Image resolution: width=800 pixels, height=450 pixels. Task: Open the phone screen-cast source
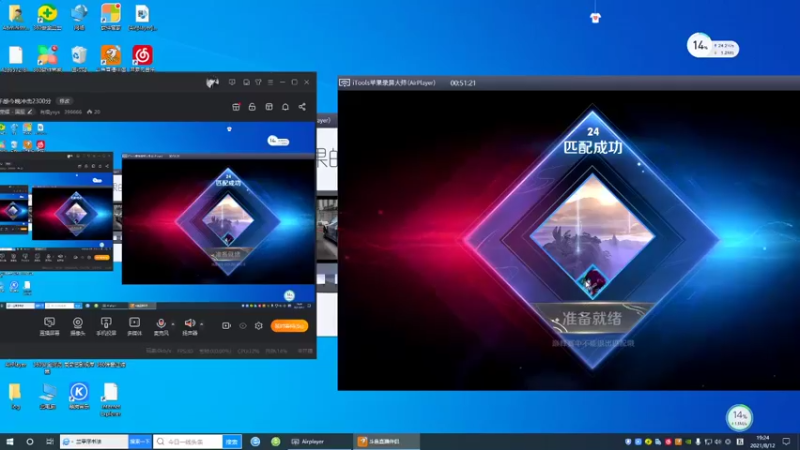tap(106, 326)
